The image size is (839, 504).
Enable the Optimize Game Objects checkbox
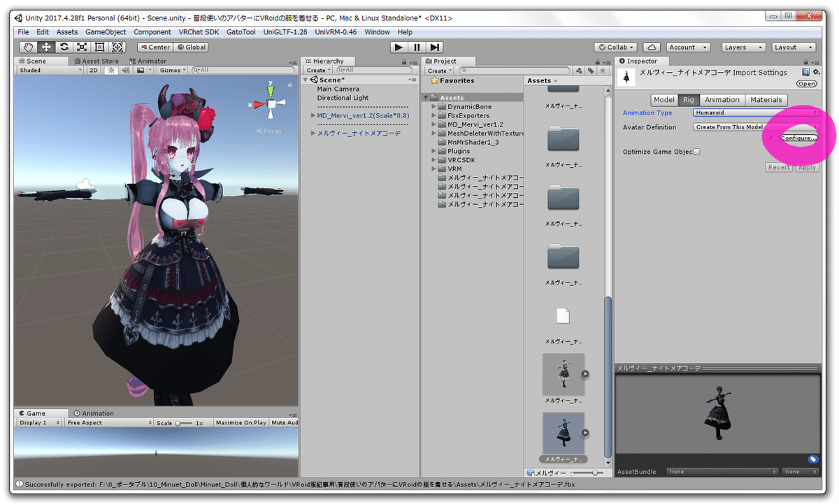[x=696, y=152]
